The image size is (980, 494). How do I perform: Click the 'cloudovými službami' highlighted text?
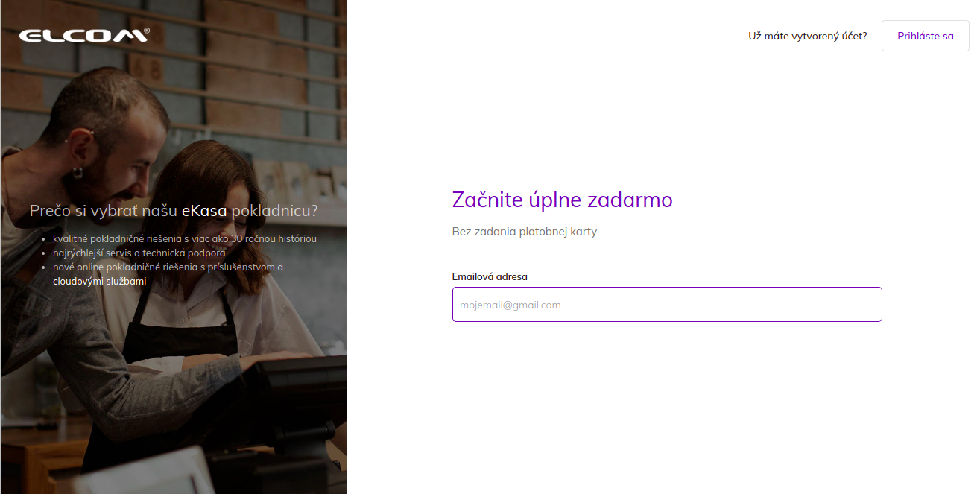(100, 282)
